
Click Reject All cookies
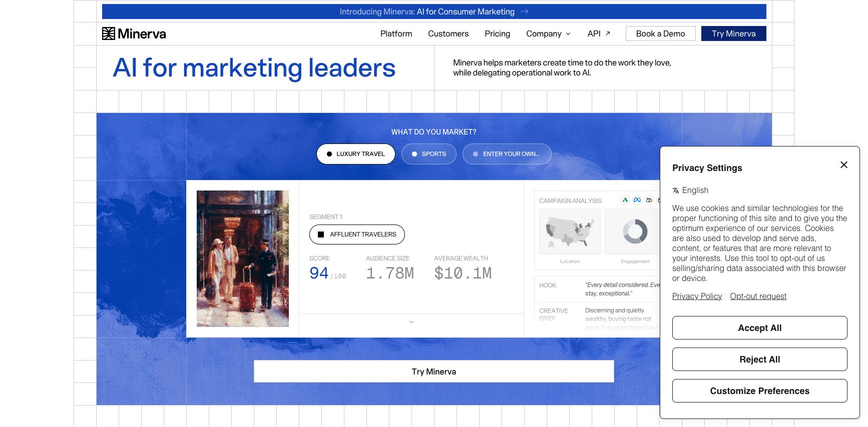click(x=759, y=359)
